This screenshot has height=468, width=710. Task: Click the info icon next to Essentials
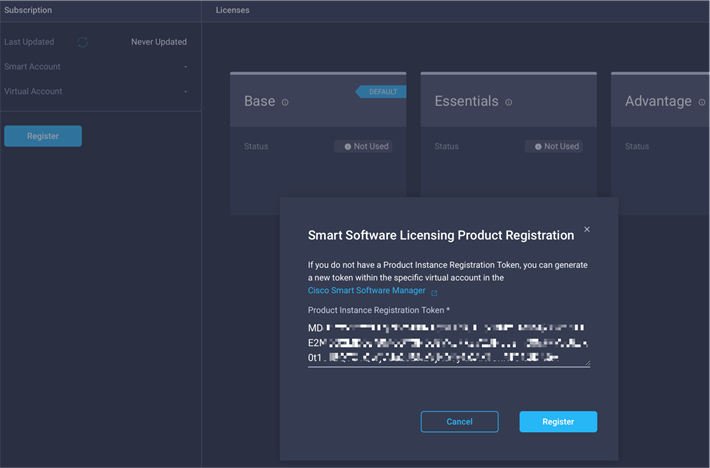(509, 102)
